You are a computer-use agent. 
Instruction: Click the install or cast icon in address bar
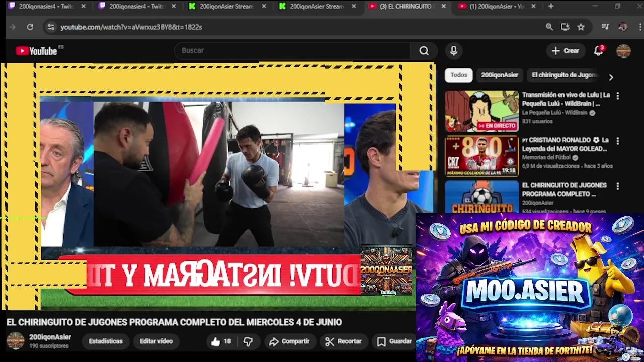pyautogui.click(x=565, y=27)
